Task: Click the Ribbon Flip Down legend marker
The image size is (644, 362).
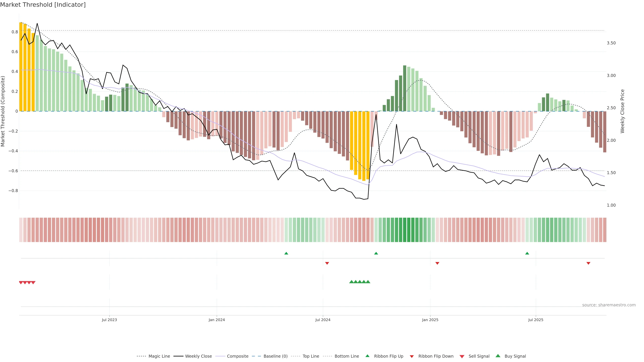Action: [x=412, y=356]
